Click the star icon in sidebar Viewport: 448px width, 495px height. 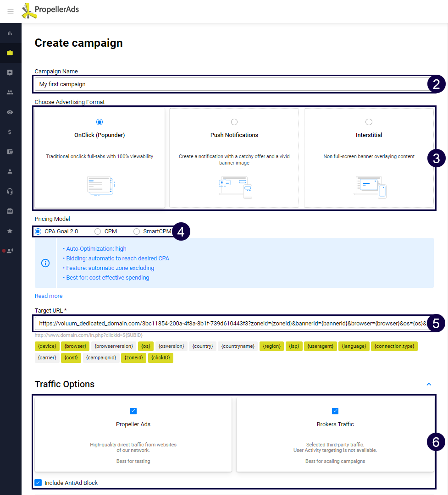point(10,231)
